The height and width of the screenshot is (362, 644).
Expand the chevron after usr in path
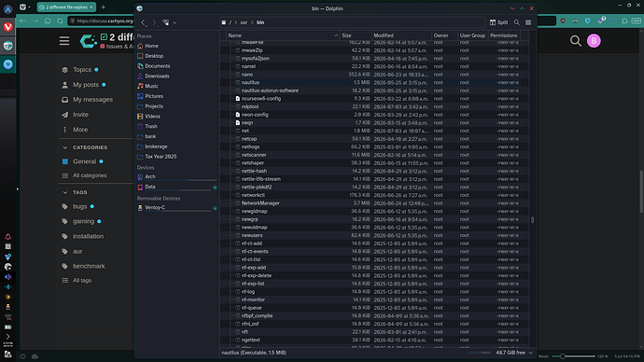click(x=252, y=22)
